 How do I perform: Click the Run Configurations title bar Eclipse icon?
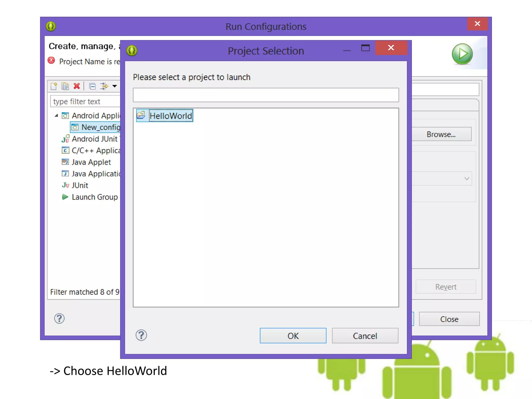[x=51, y=26]
